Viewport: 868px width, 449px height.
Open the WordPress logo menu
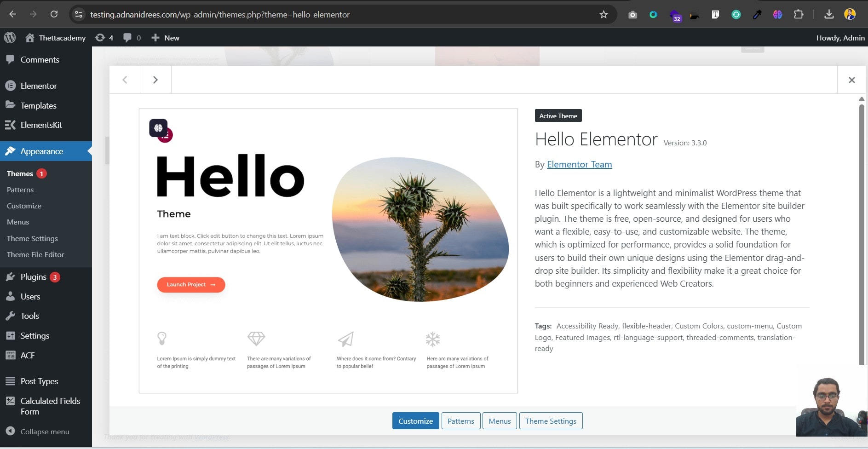pyautogui.click(x=10, y=38)
